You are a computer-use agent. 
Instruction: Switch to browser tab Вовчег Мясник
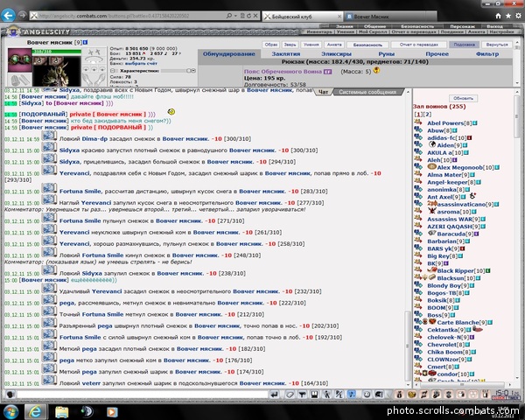coord(390,17)
